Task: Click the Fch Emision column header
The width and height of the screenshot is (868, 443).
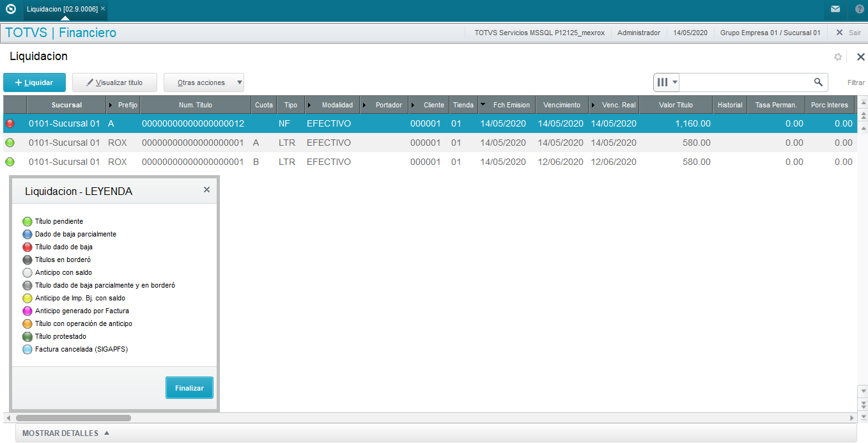Action: point(506,105)
